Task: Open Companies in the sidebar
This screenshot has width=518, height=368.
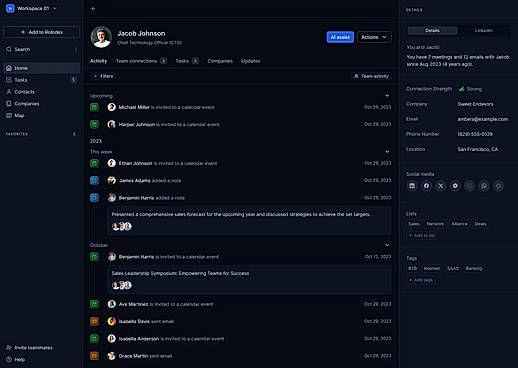Action: pyautogui.click(x=42, y=104)
